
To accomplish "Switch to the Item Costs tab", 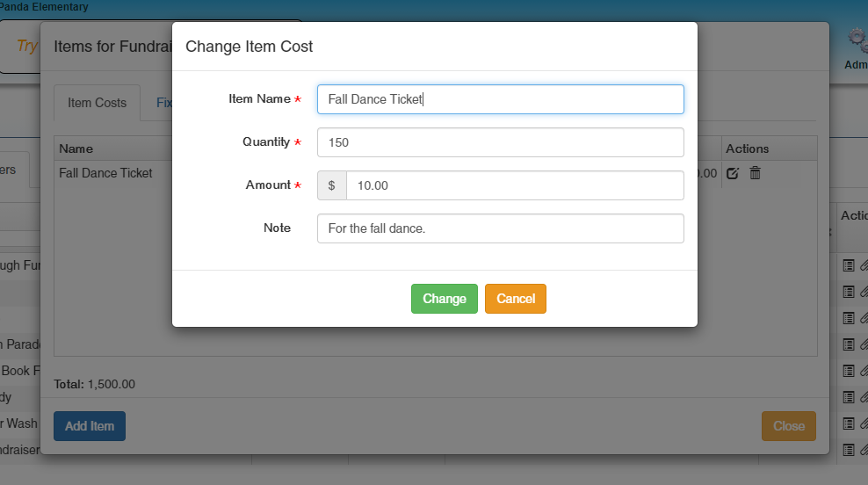I will coord(97,103).
